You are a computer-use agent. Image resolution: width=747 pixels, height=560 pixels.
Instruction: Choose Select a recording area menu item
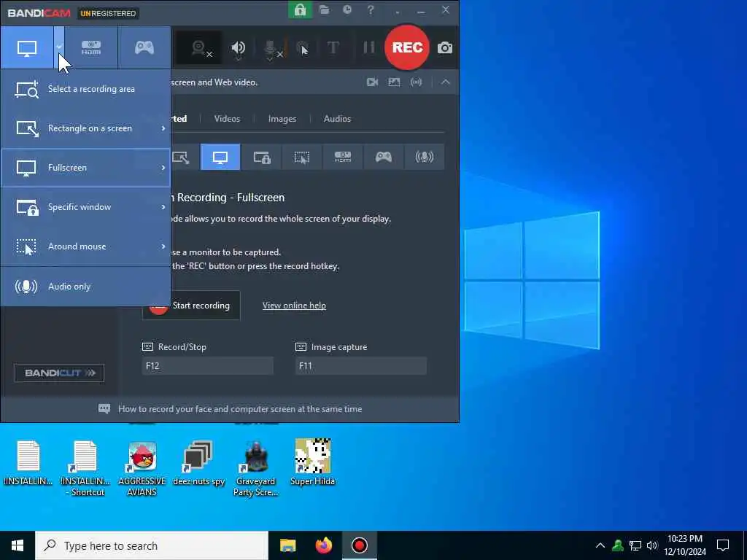(86, 89)
